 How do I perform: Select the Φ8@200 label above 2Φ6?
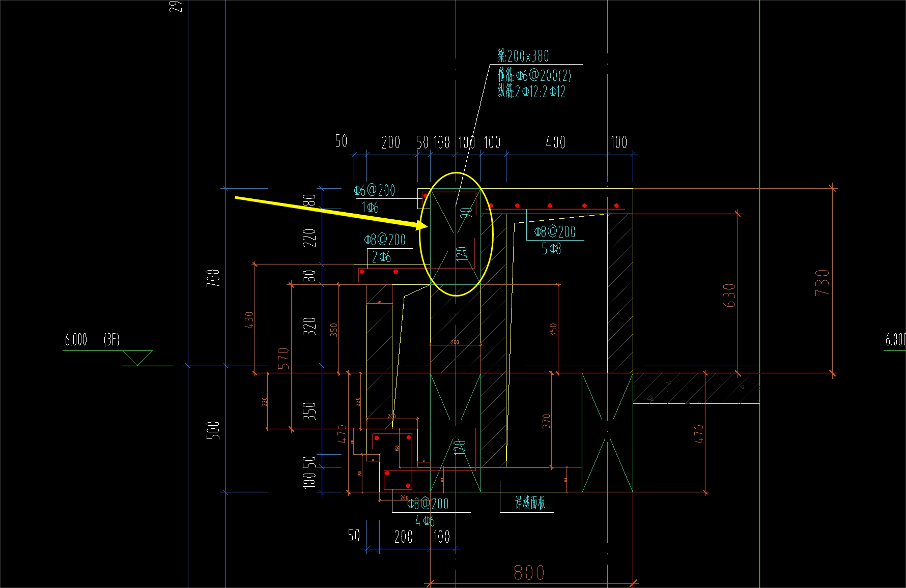385,240
